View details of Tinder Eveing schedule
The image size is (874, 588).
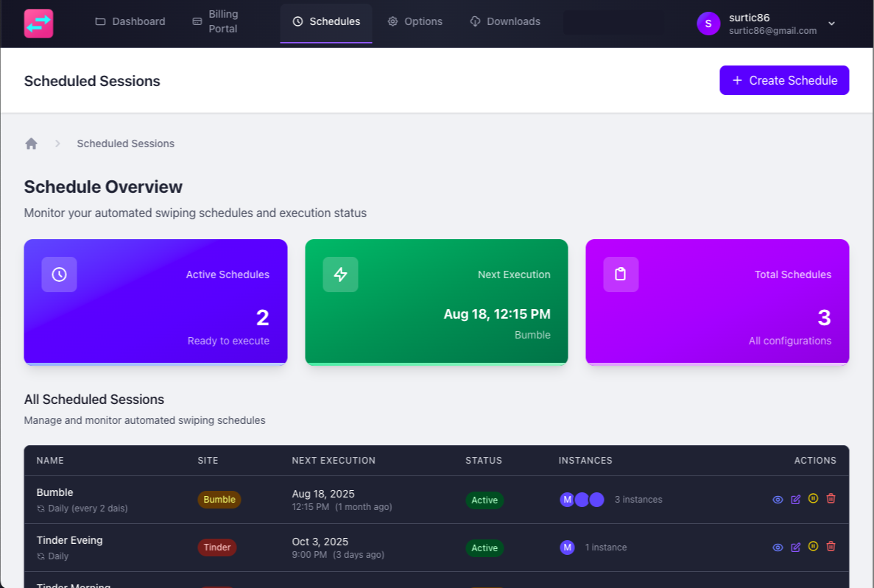(778, 548)
